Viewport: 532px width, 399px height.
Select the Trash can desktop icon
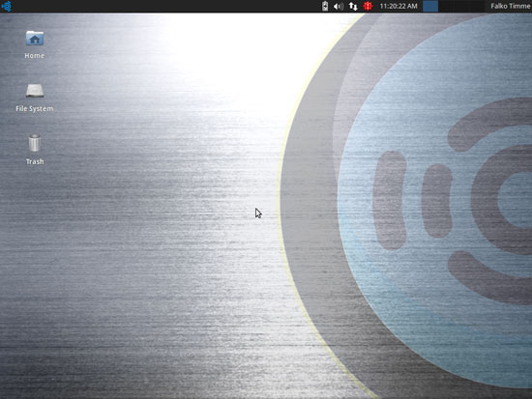tap(34, 143)
